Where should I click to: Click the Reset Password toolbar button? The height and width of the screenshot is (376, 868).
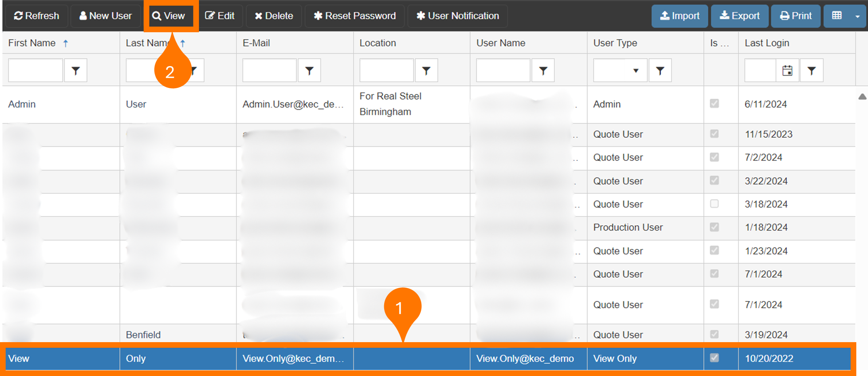tap(355, 16)
